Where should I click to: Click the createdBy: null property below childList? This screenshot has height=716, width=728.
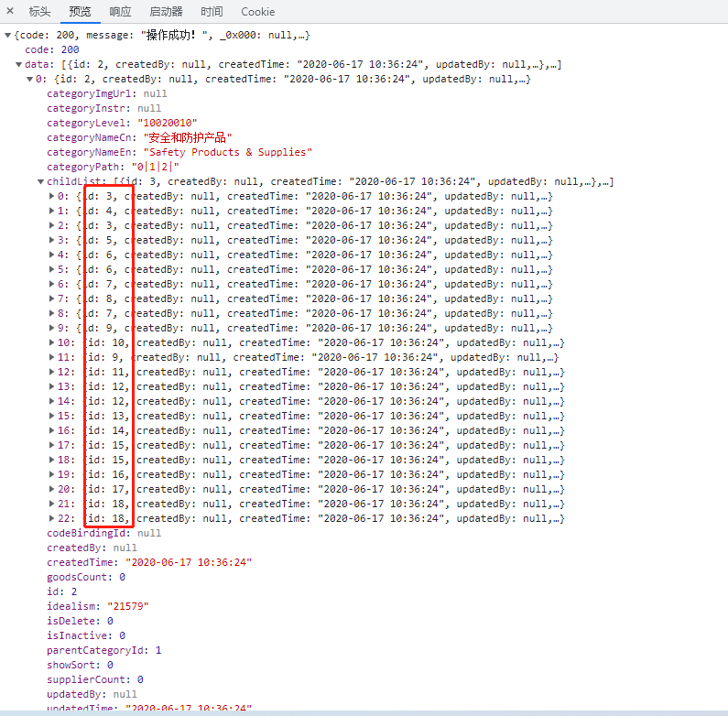pyautogui.click(x=92, y=548)
